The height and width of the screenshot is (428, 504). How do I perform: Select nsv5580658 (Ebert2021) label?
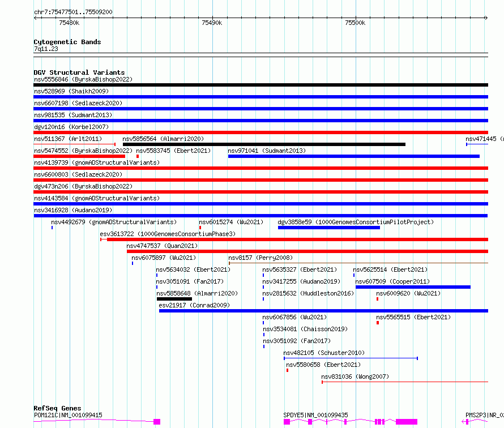click(323, 365)
